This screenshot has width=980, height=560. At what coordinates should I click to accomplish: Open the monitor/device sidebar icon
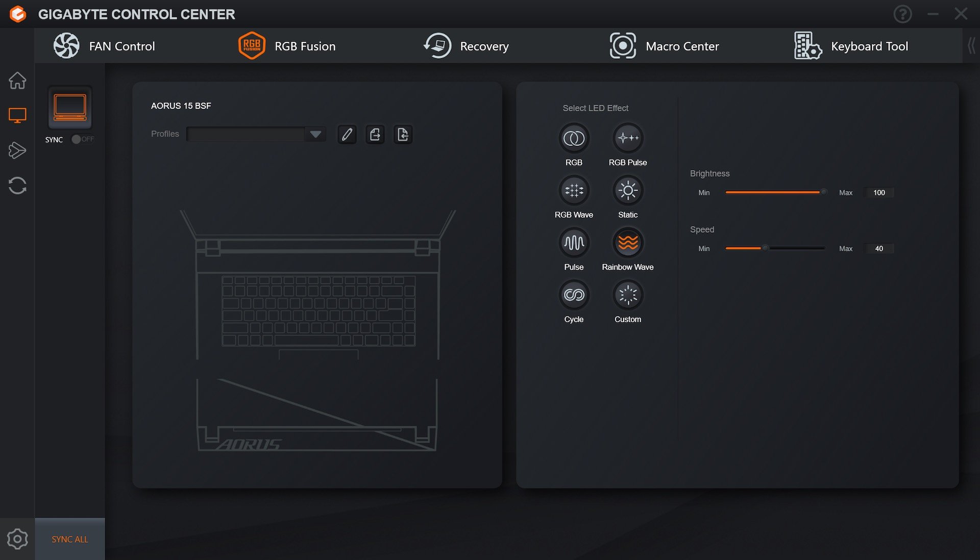tap(17, 115)
